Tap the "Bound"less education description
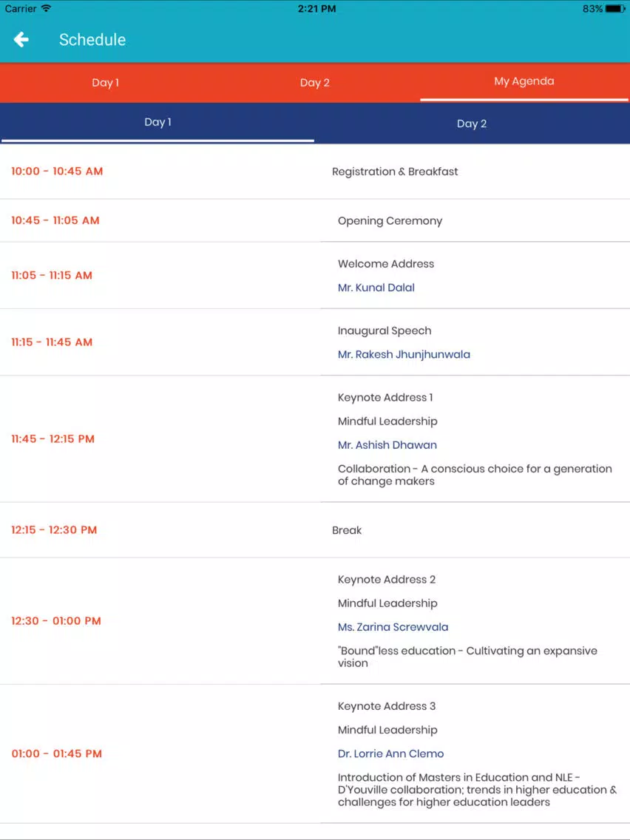630x840 pixels. (467, 657)
